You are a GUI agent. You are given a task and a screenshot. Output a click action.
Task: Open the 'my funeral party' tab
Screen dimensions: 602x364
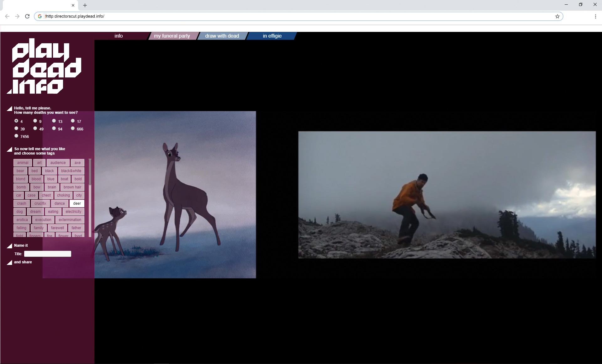(172, 36)
